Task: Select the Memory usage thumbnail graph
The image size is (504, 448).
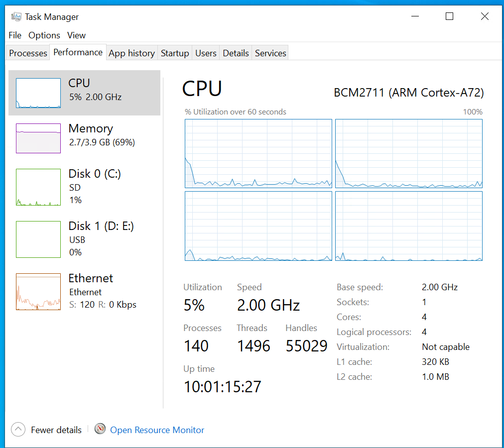Action: coord(38,138)
